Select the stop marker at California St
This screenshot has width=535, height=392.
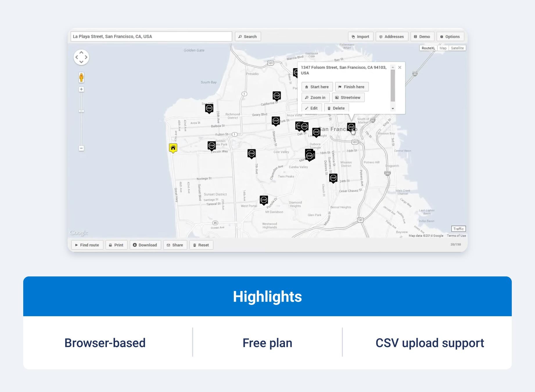point(277,96)
